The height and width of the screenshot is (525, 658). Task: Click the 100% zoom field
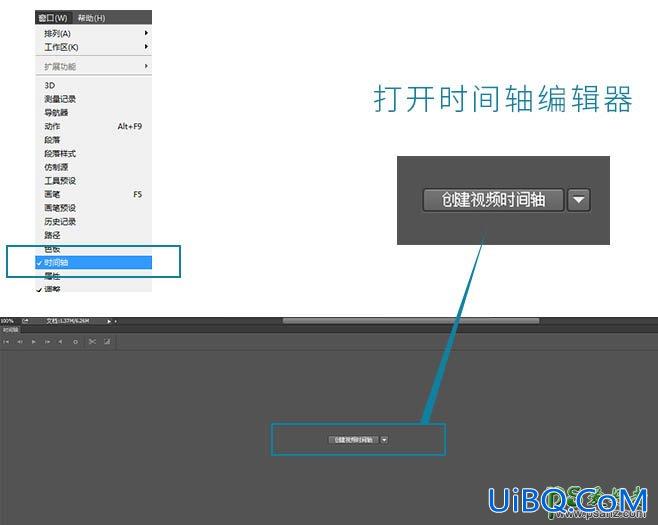click(x=7, y=321)
